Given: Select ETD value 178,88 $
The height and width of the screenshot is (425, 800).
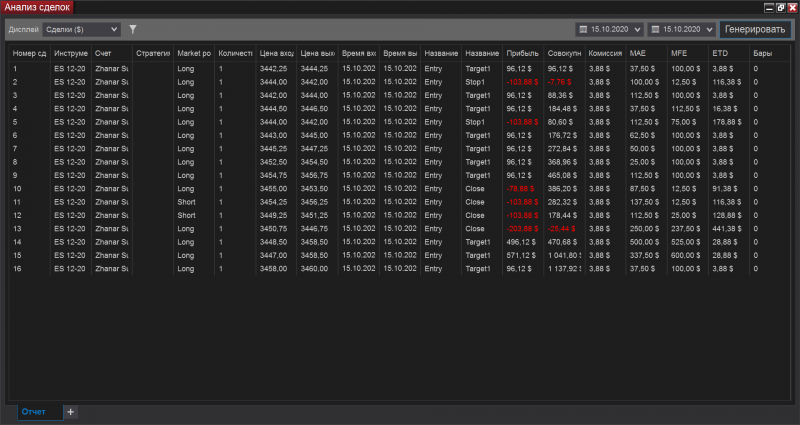Looking at the screenshot, I should tap(727, 122).
